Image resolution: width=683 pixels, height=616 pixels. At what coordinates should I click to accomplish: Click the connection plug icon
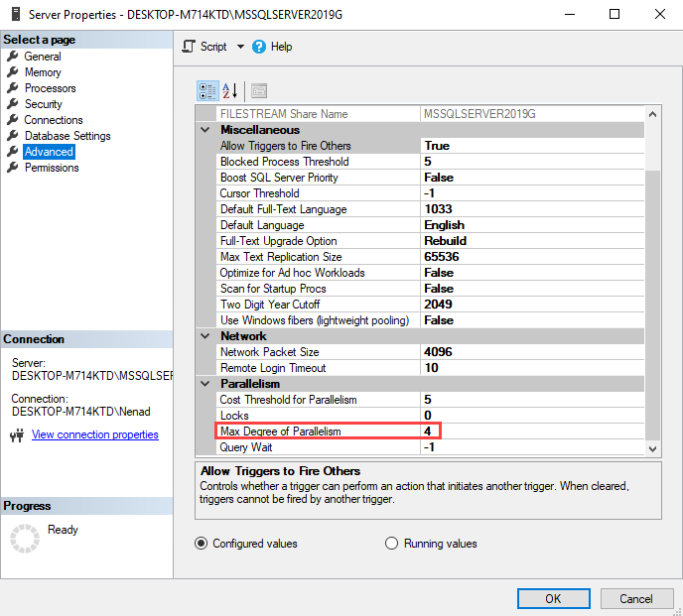[17, 434]
